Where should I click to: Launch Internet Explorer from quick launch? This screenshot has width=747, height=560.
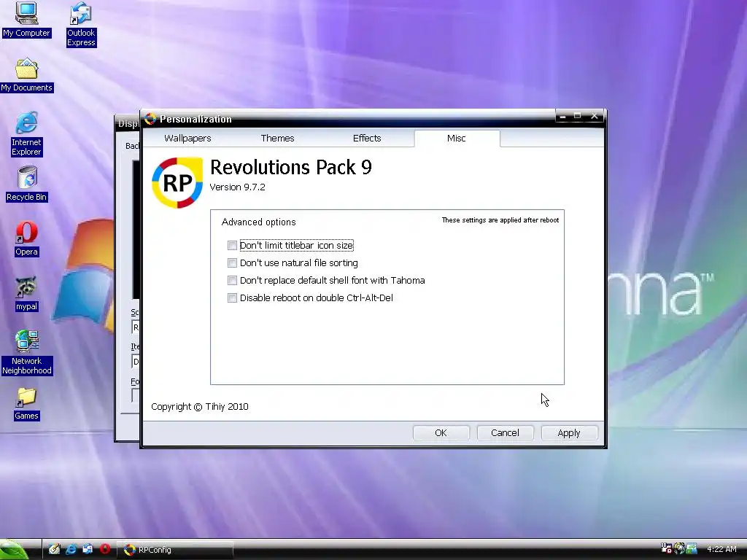(x=71, y=549)
